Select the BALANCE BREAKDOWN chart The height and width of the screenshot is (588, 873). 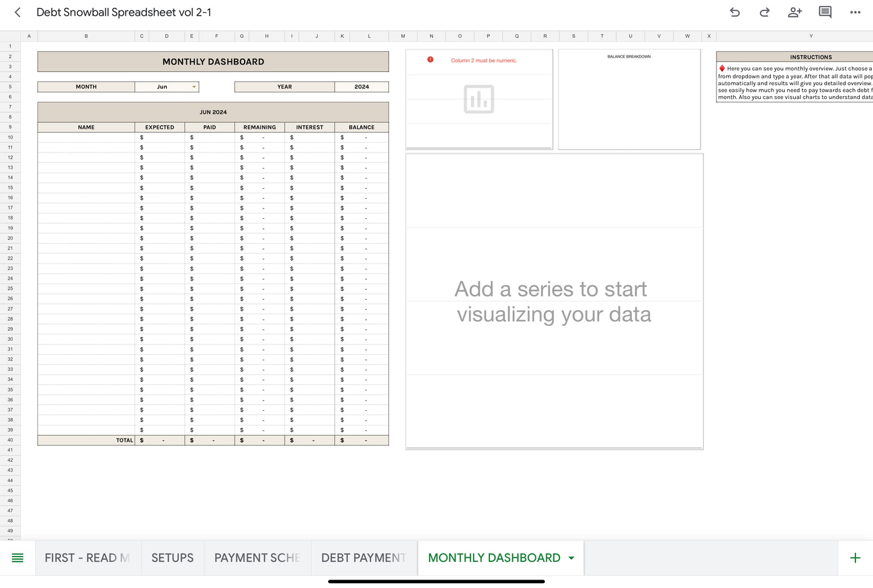(630, 99)
